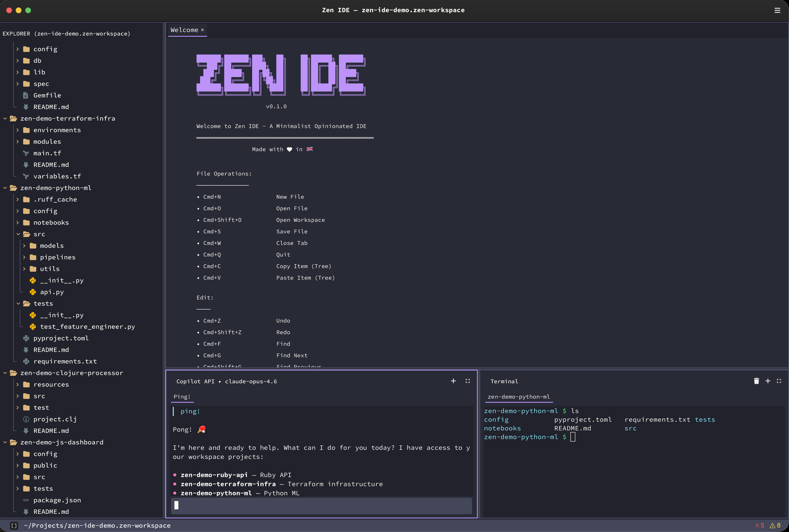Switch to the Welcome tab
The height and width of the screenshot is (532, 789).
click(x=184, y=30)
